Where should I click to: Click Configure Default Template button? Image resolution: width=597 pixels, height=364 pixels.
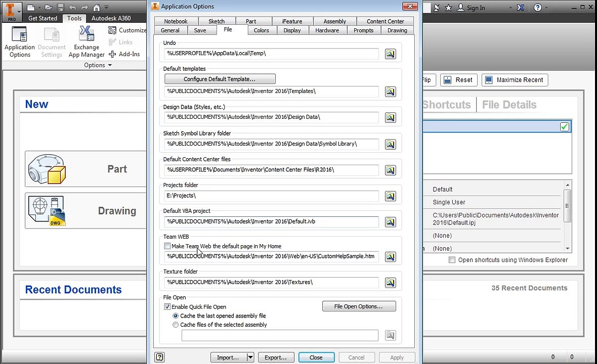coord(220,79)
